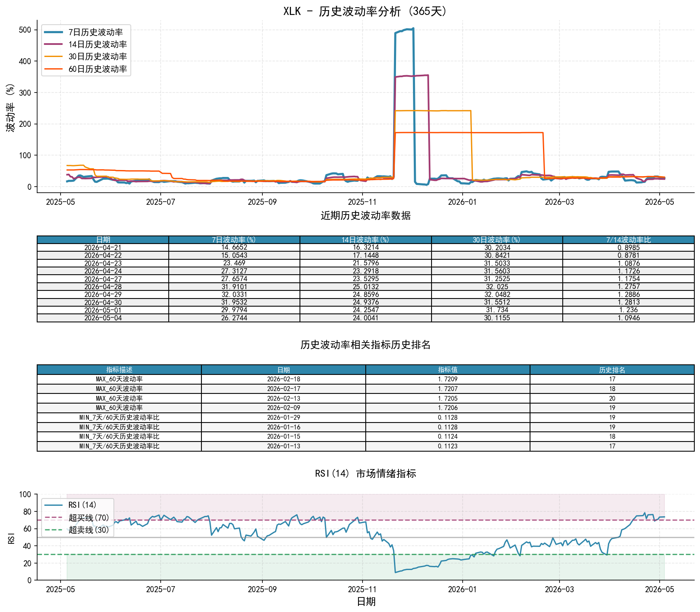700x612 pixels.
Task: Click the 500 tick on volatility y-axis
Action: (25, 30)
